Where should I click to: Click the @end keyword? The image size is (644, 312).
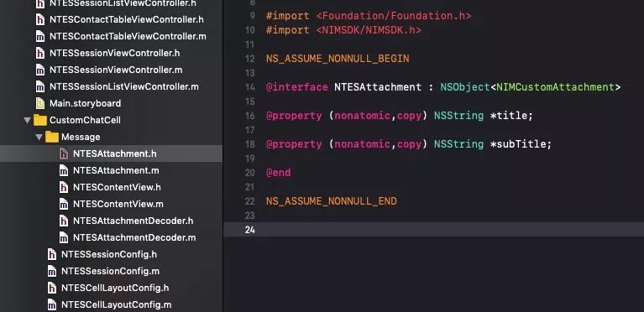click(x=279, y=173)
